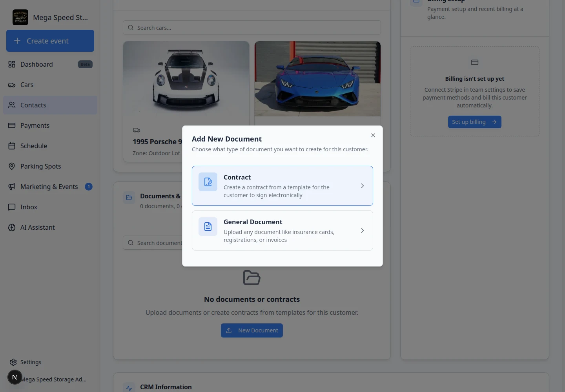The image size is (565, 392).
Task: Click the chevron on the General Document row
Action: tap(363, 230)
